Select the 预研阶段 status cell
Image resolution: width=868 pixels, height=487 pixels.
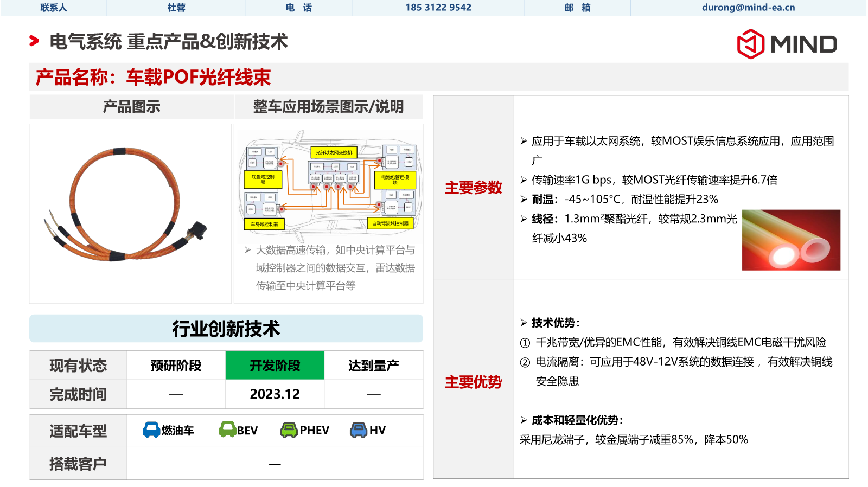[x=176, y=366]
